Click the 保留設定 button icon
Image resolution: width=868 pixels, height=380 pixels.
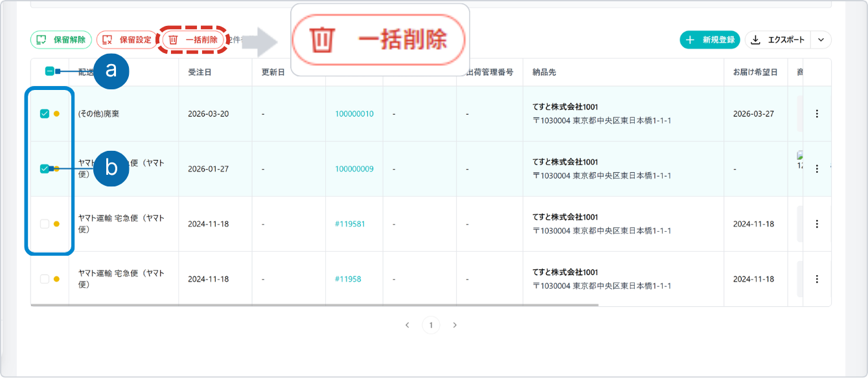[108, 40]
